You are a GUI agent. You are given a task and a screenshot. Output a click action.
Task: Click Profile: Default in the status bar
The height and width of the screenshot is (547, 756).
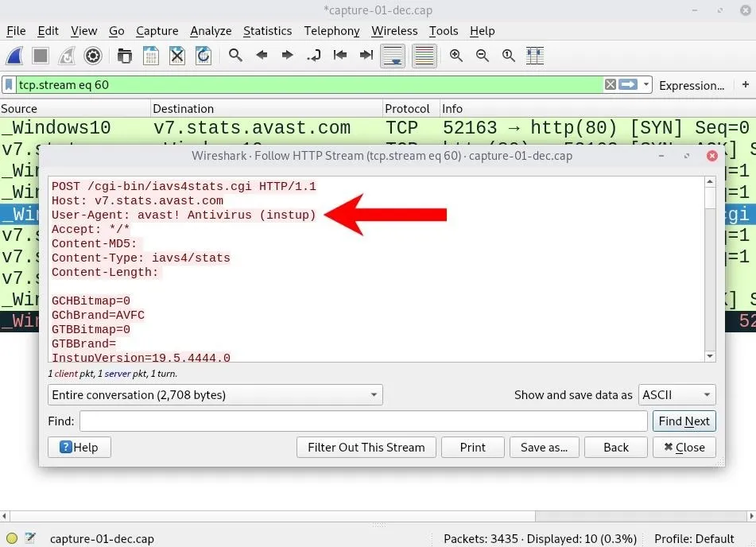[x=694, y=538]
